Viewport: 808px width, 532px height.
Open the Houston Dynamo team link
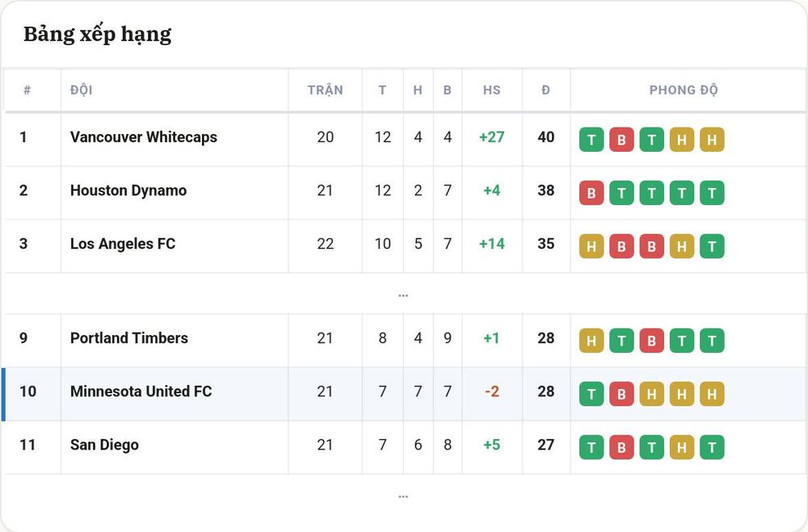[x=128, y=191]
